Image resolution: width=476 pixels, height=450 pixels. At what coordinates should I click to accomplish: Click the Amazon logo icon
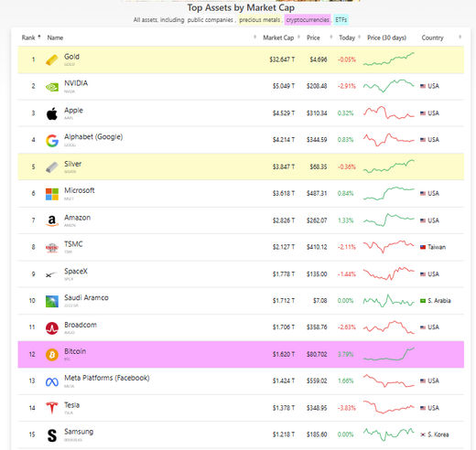(52, 220)
